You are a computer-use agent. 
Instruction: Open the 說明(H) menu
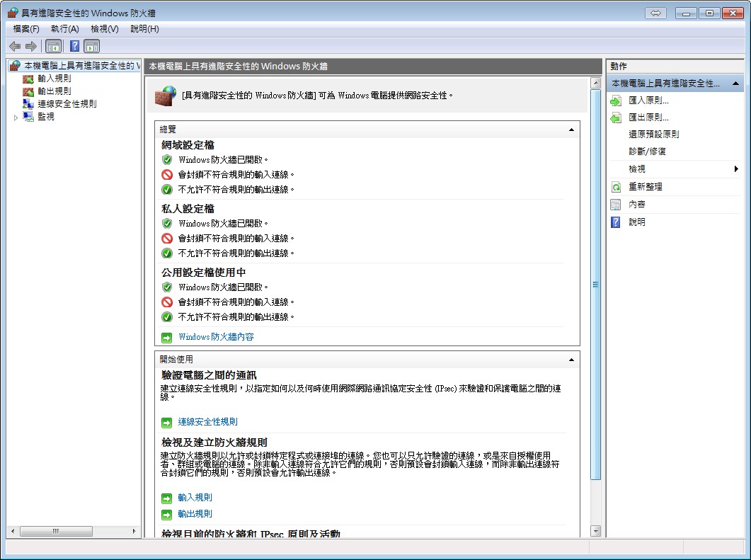pos(144,29)
